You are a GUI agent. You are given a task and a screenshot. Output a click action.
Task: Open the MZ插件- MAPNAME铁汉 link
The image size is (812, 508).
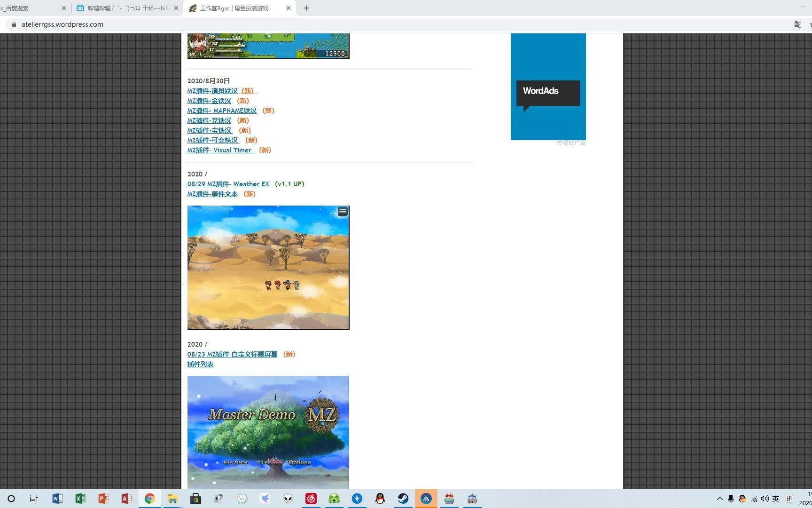(x=222, y=111)
